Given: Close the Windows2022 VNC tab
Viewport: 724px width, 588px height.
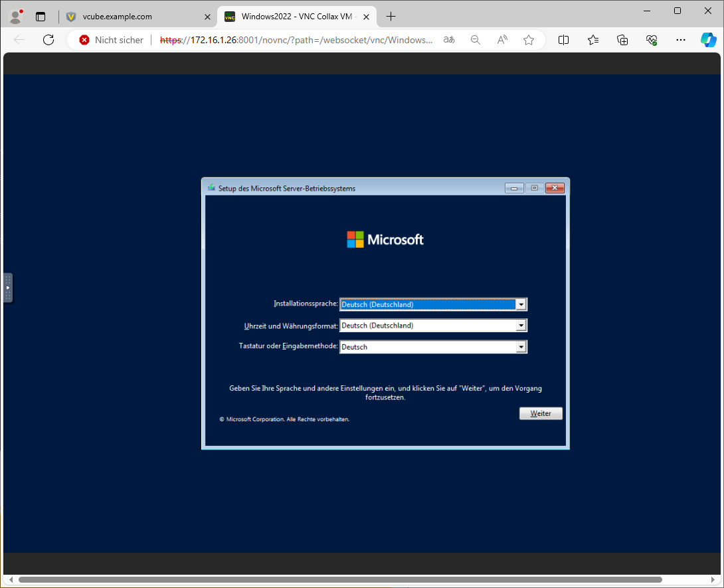Looking at the screenshot, I should (x=366, y=17).
